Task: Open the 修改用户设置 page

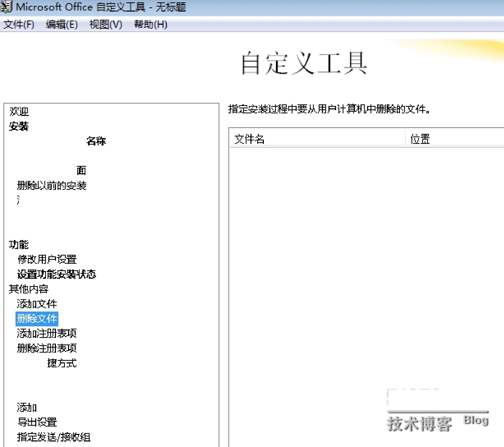Action: 47,259
